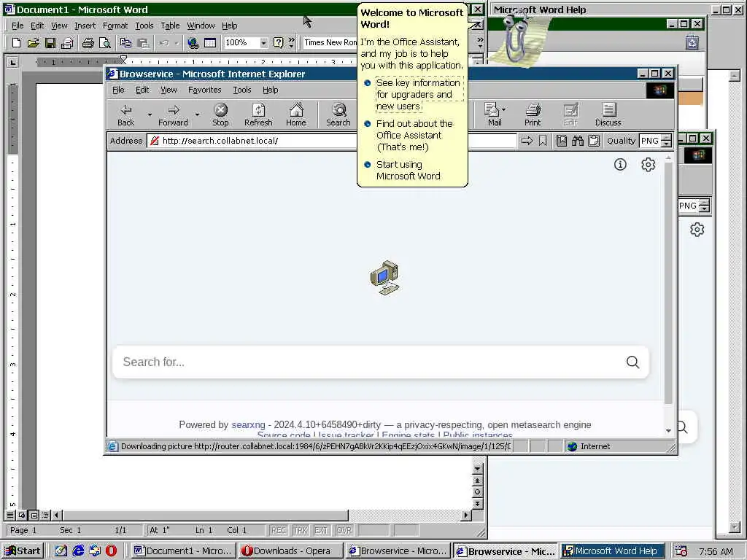Click the Search toolbar button in Internet Explorer
The image size is (747, 560).
click(x=338, y=114)
